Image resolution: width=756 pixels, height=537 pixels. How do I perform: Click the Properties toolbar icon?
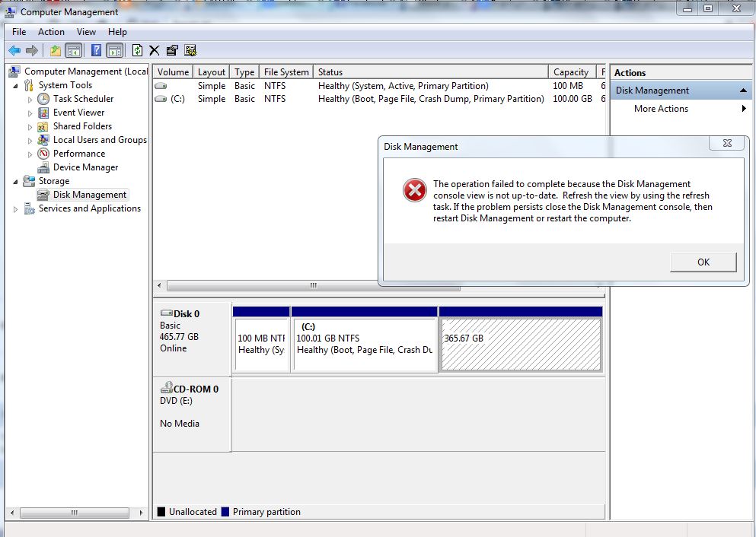coord(172,50)
